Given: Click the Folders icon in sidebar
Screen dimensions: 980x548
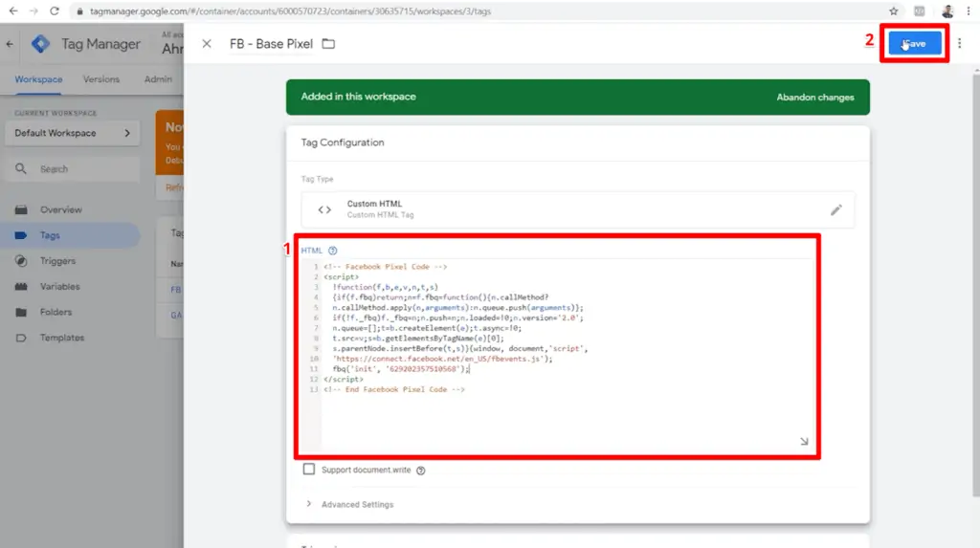Looking at the screenshot, I should tap(21, 312).
